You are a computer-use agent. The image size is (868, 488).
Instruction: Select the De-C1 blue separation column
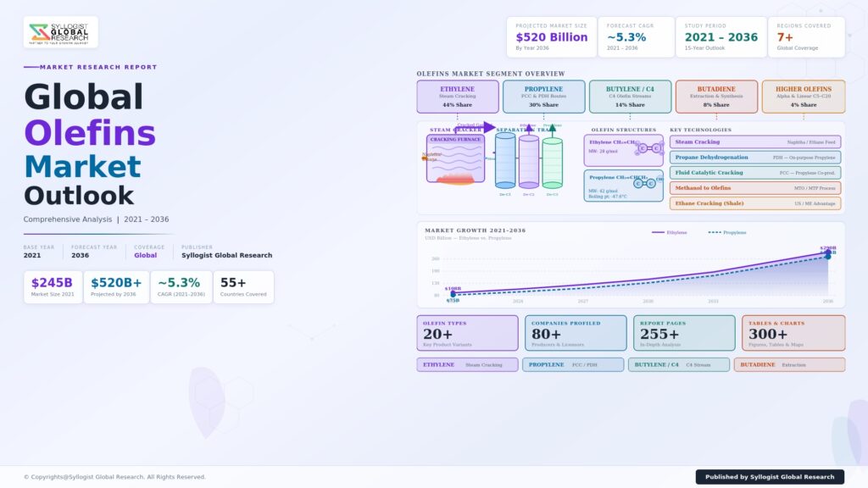pyautogui.click(x=505, y=160)
